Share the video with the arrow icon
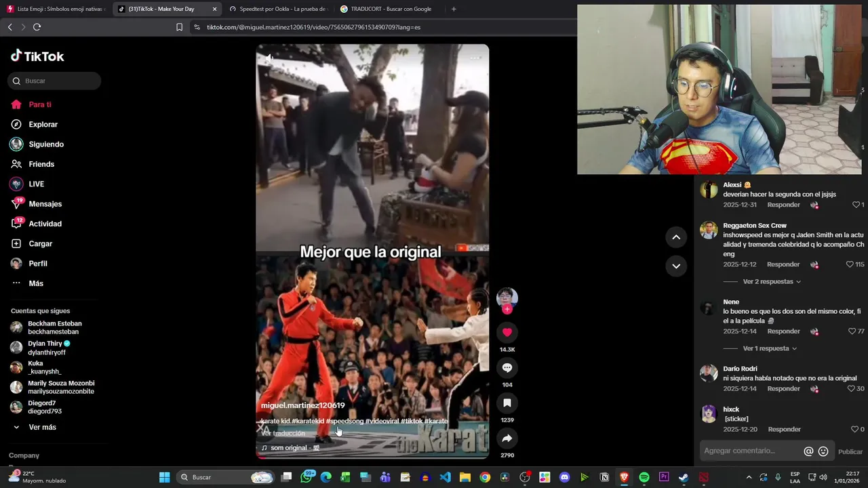868x488 pixels. [507, 438]
